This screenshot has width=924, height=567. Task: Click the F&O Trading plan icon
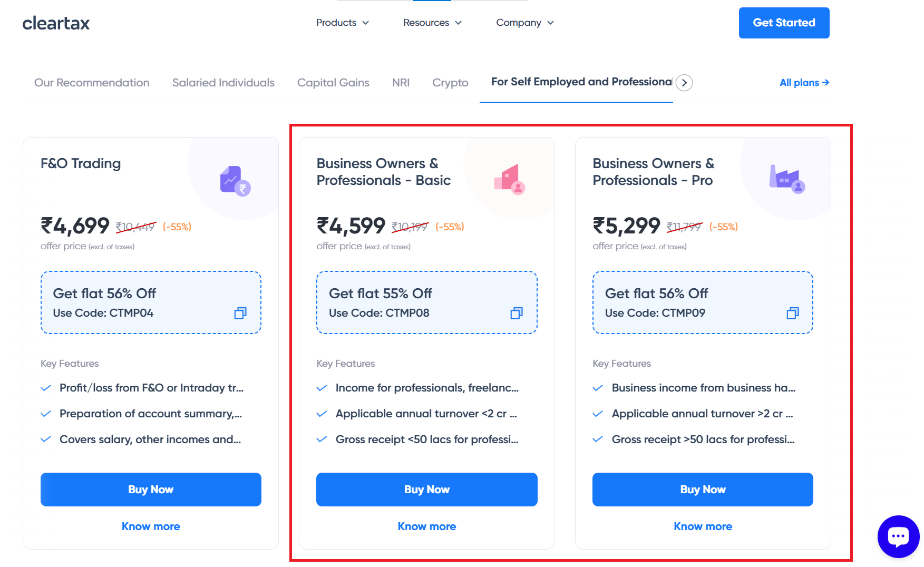235,181
